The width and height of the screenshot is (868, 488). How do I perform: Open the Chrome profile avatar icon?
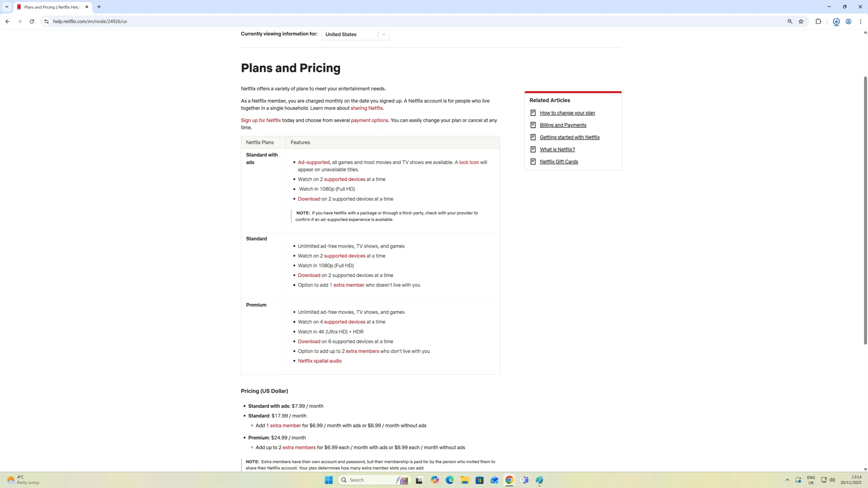coord(848,21)
